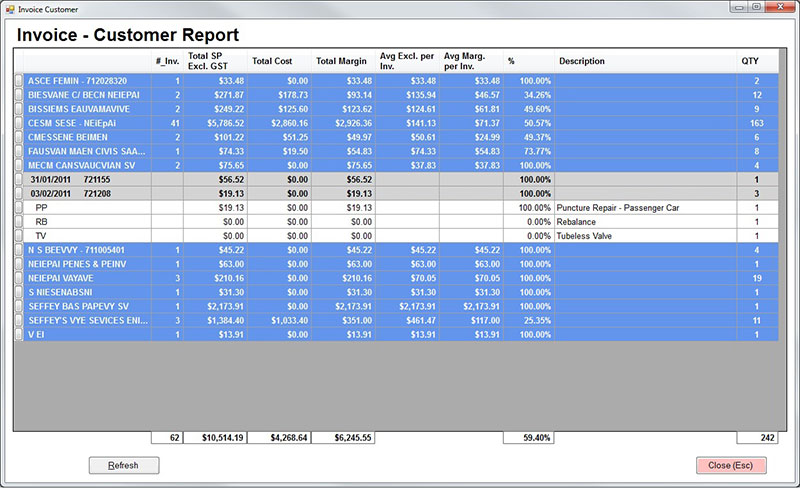Click the 163 quantity cell
The height and width of the screenshot is (492, 800).
click(757, 123)
